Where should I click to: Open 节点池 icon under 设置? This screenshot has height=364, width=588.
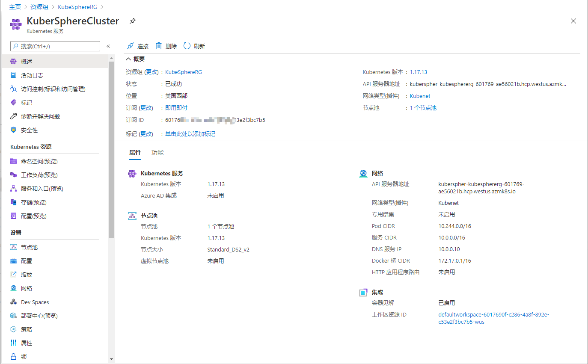click(x=14, y=247)
